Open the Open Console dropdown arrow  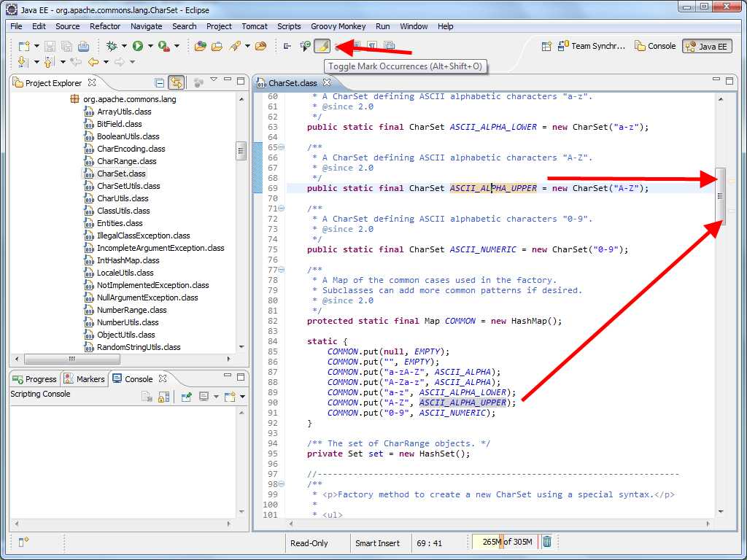(242, 396)
